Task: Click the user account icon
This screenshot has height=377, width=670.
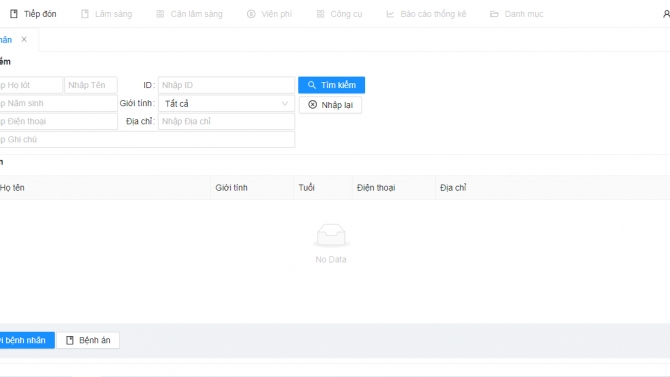Action: tap(666, 14)
